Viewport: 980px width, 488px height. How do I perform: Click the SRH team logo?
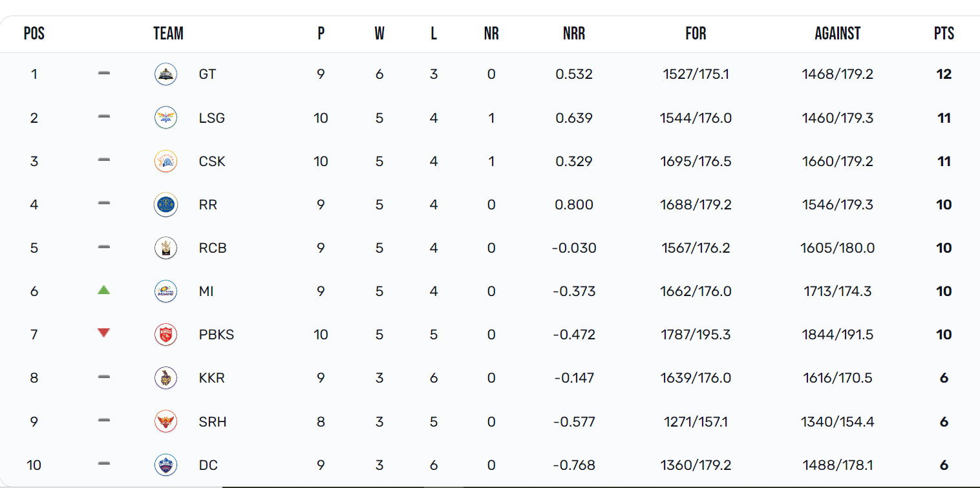(x=165, y=421)
